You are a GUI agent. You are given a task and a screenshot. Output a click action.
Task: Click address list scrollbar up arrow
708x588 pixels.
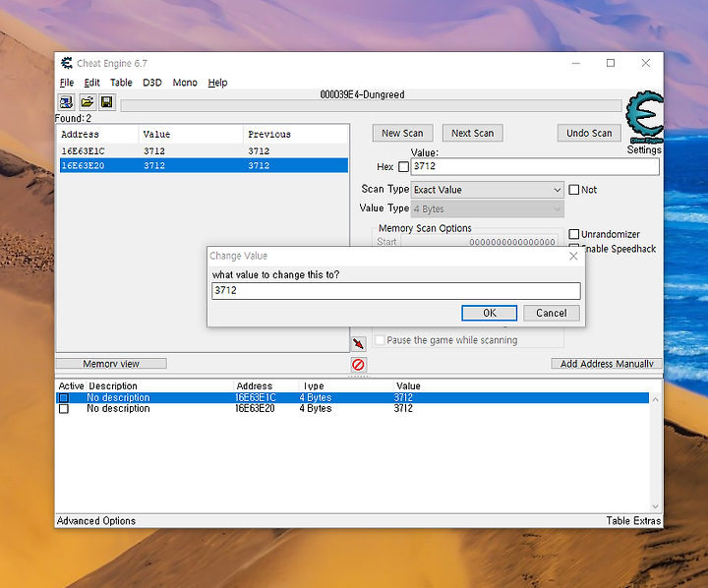pos(655,399)
